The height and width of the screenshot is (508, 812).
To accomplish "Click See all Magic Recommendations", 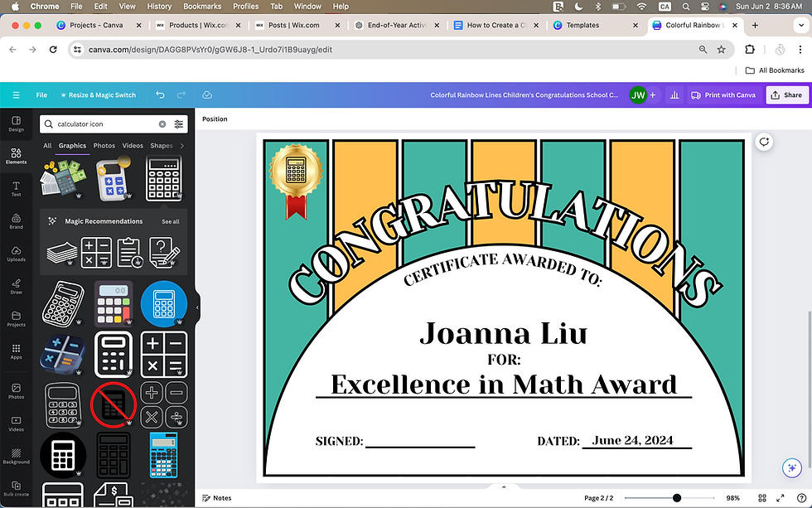I will click(171, 221).
